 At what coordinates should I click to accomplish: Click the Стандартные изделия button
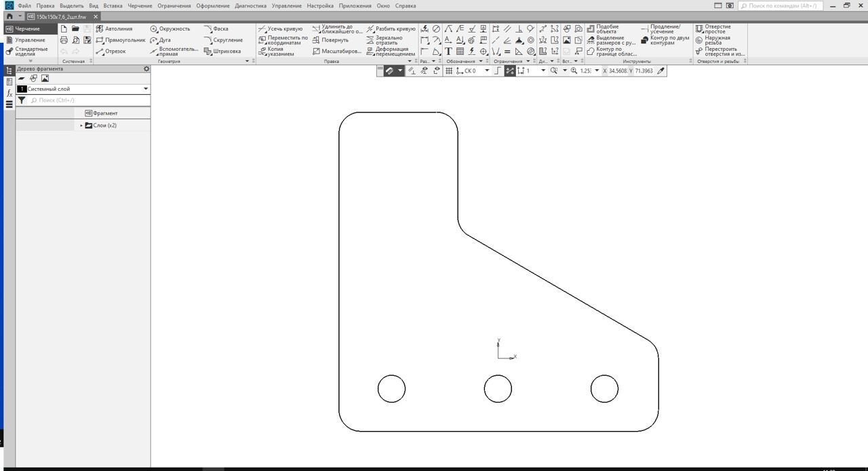31,52
